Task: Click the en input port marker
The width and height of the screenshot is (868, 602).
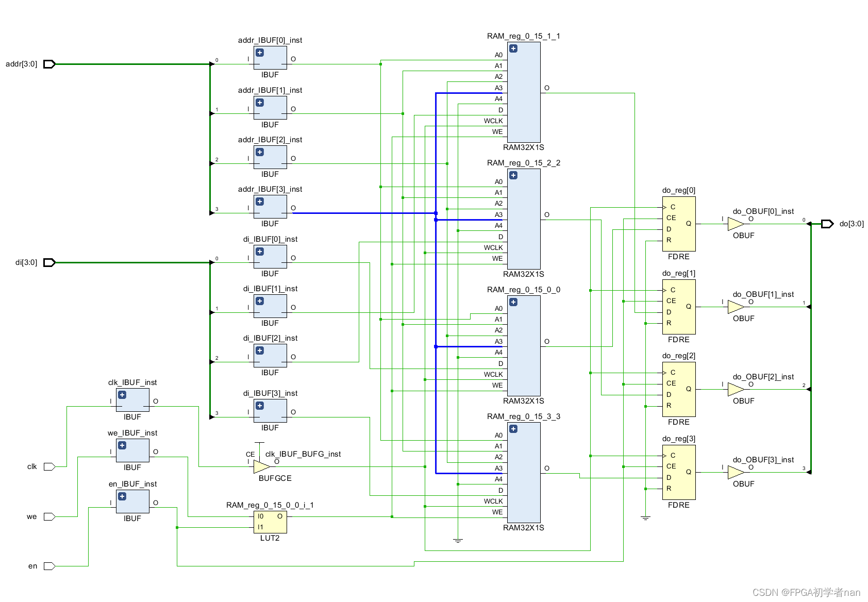Action: (49, 565)
